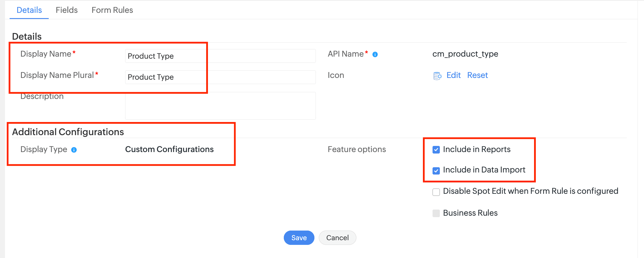Uncheck Include in Data Import

[x=436, y=170]
